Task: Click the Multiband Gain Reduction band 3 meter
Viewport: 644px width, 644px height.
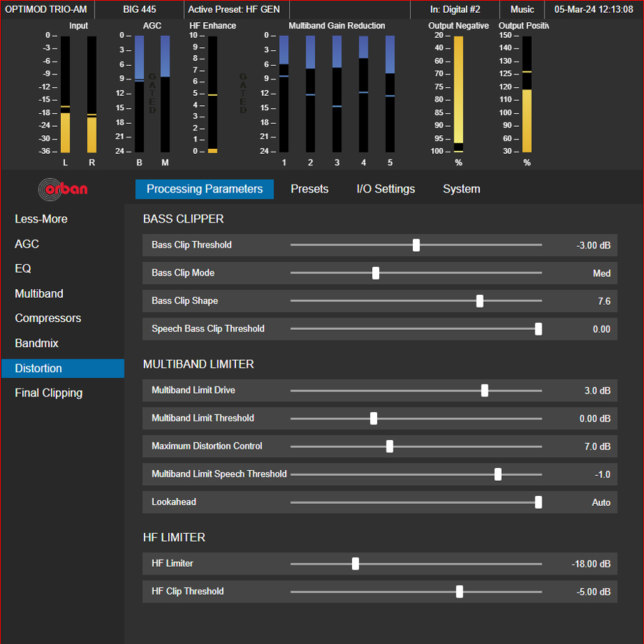Action: pos(337,94)
